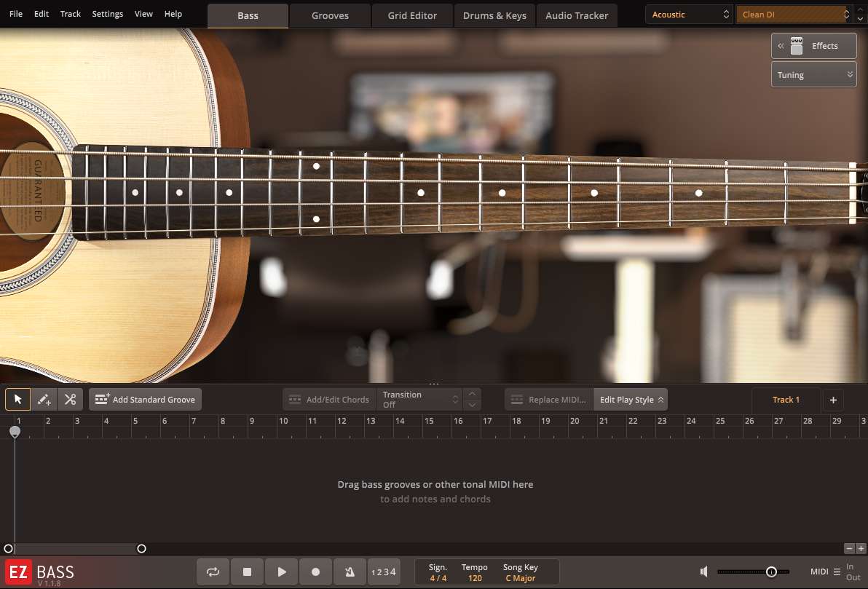The width and height of the screenshot is (868, 589).
Task: Select the pencil drawing tool
Action: [x=44, y=399]
